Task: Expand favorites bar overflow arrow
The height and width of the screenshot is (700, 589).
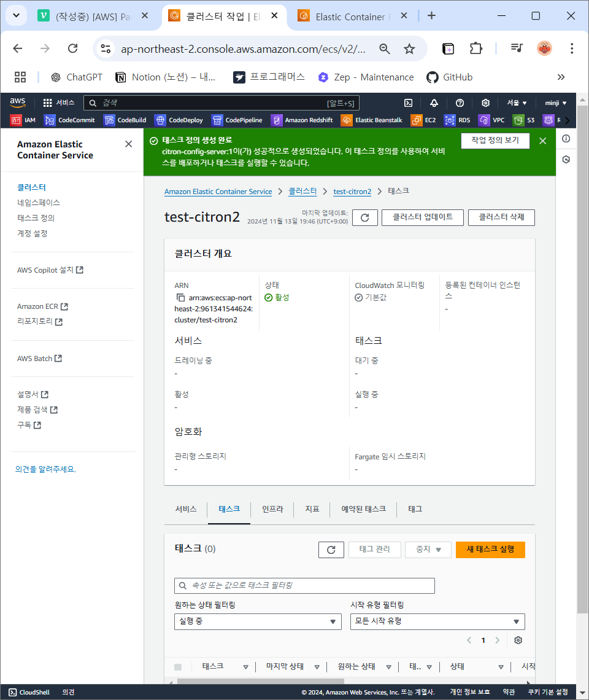Action: click(567, 120)
